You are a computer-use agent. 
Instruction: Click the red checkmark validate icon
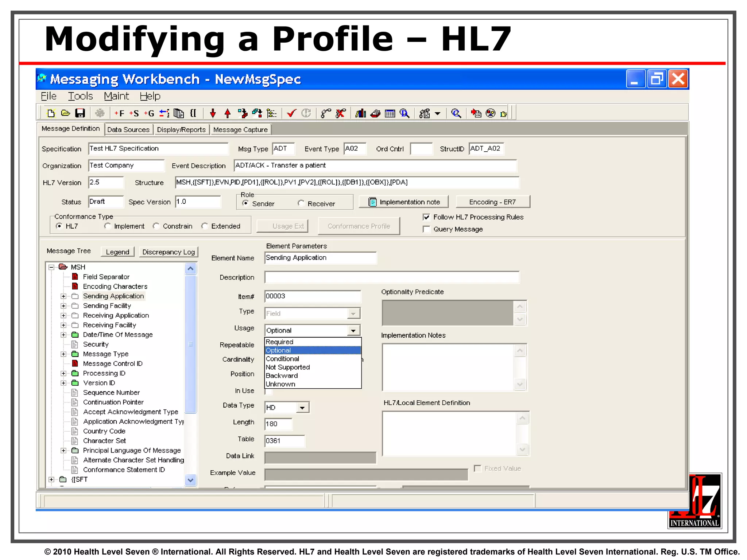point(291,113)
